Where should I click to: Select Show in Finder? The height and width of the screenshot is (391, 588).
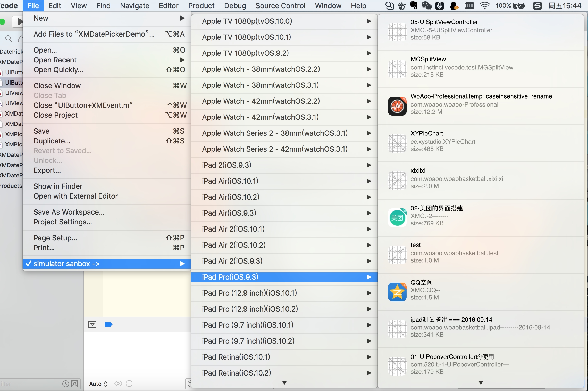[x=107, y=186]
